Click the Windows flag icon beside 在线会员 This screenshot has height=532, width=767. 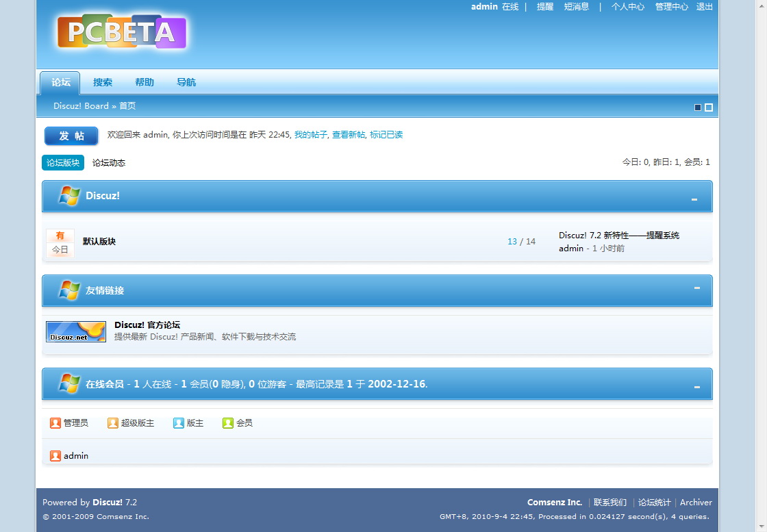coord(69,384)
